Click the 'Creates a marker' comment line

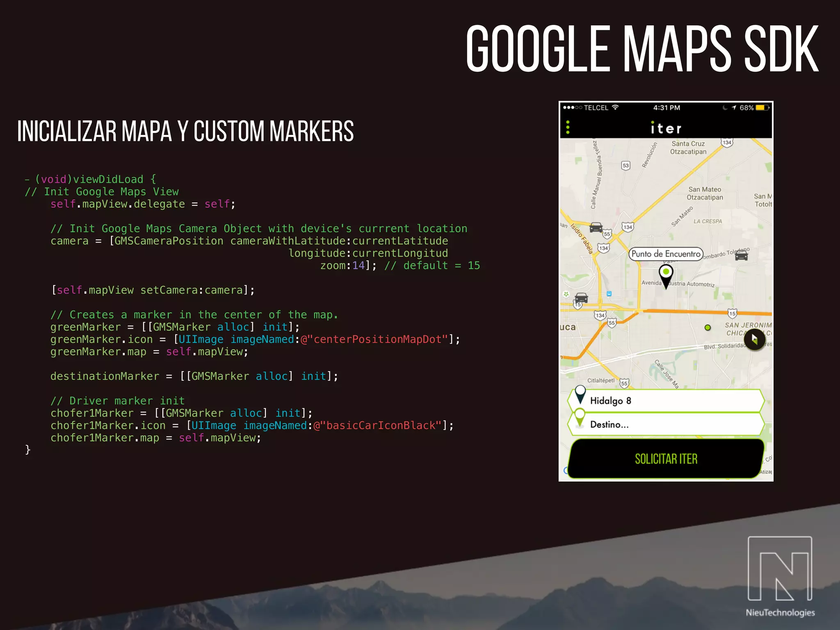coord(194,315)
